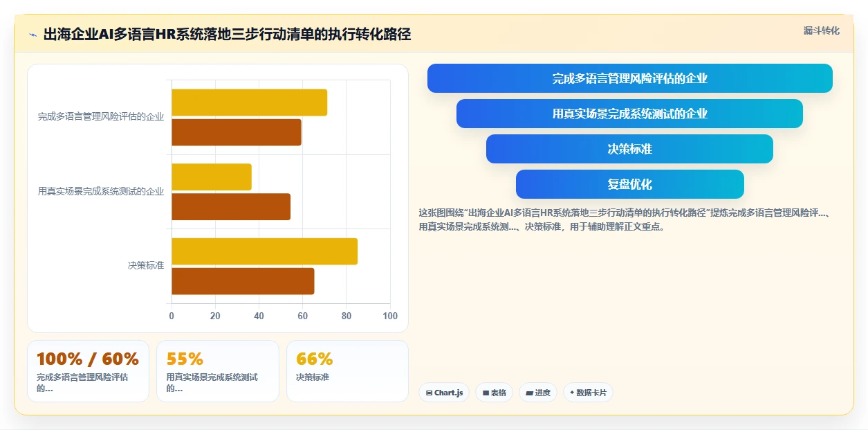
Task: Click brown bar for 用真实场景完成系统测试的企业
Action: pos(231,206)
